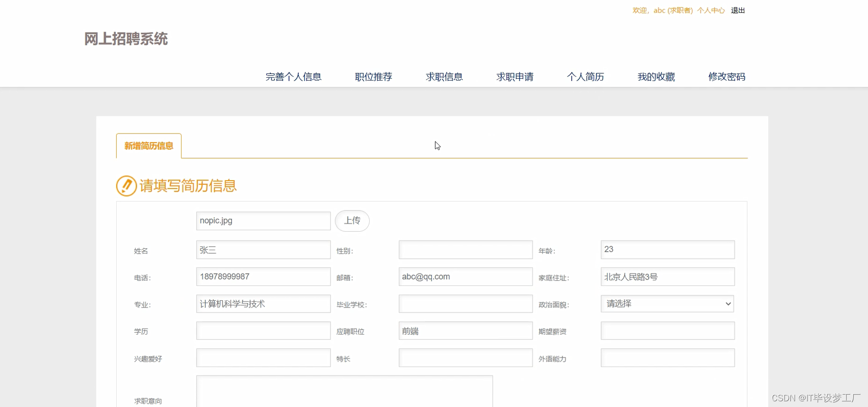The image size is (868, 407).
Task: Open 个人中心 link
Action: click(x=711, y=10)
